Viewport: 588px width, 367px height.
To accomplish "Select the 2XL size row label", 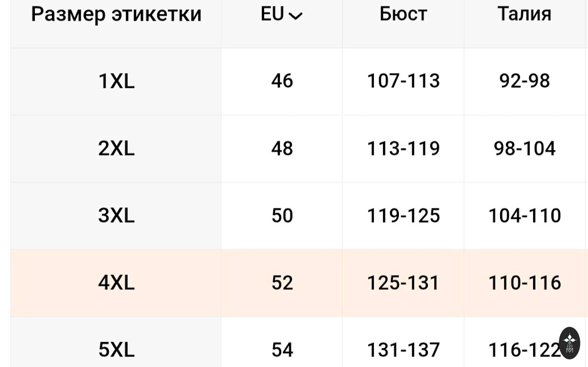I will [116, 149].
